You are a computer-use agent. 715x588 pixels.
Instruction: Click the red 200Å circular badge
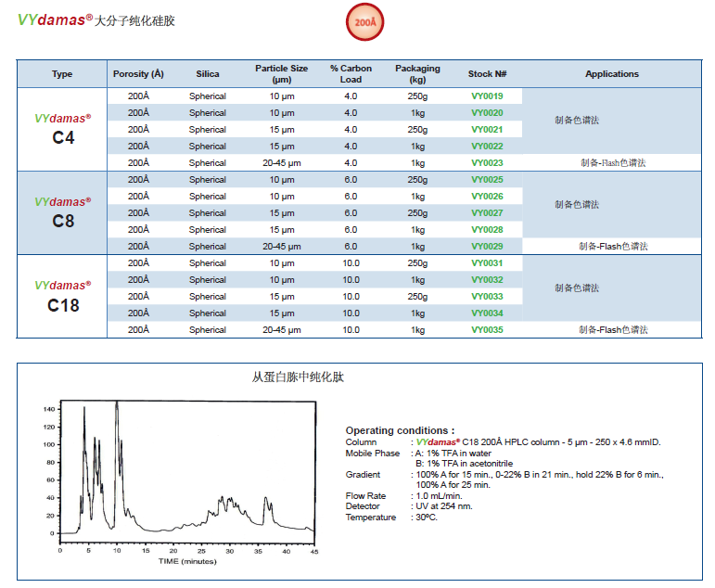click(x=364, y=22)
